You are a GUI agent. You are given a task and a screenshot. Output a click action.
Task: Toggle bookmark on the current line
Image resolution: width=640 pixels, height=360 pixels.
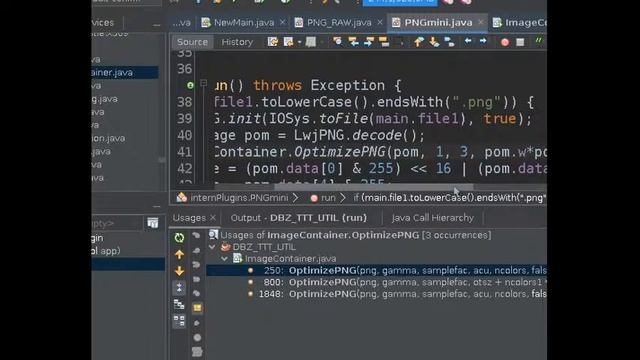point(449,42)
